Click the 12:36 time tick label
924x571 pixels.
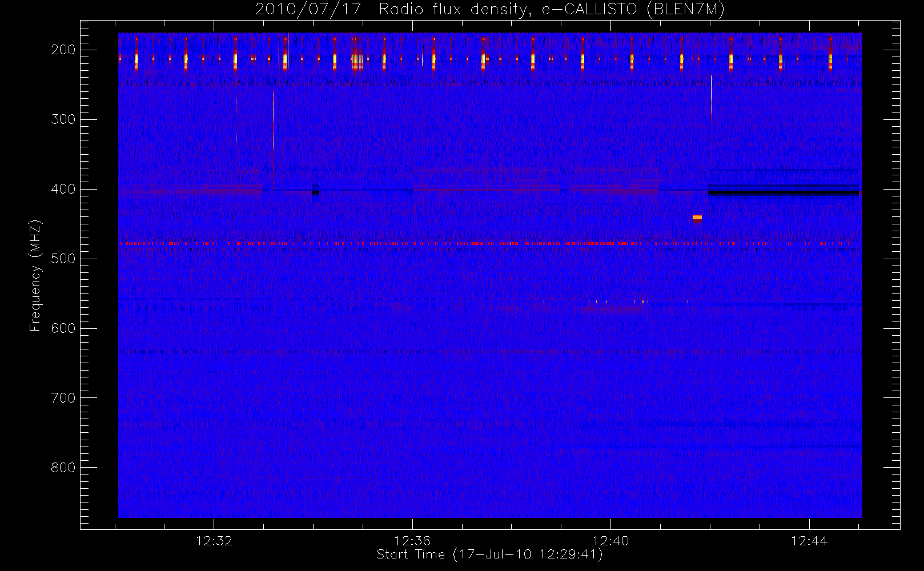coord(412,541)
